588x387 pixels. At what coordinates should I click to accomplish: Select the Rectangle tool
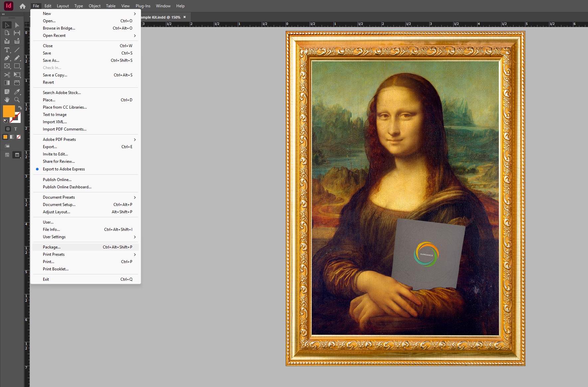point(17,66)
